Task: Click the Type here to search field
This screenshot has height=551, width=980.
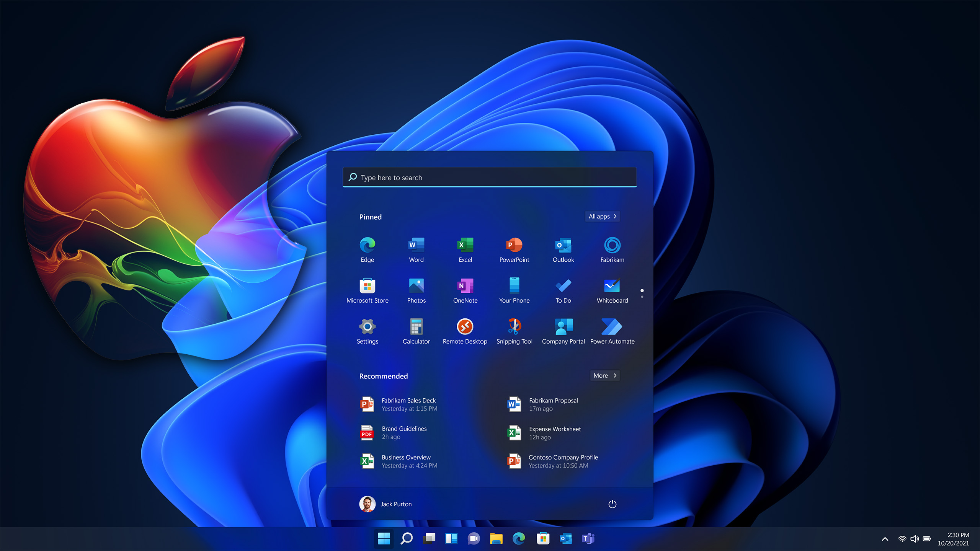Action: pyautogui.click(x=489, y=178)
